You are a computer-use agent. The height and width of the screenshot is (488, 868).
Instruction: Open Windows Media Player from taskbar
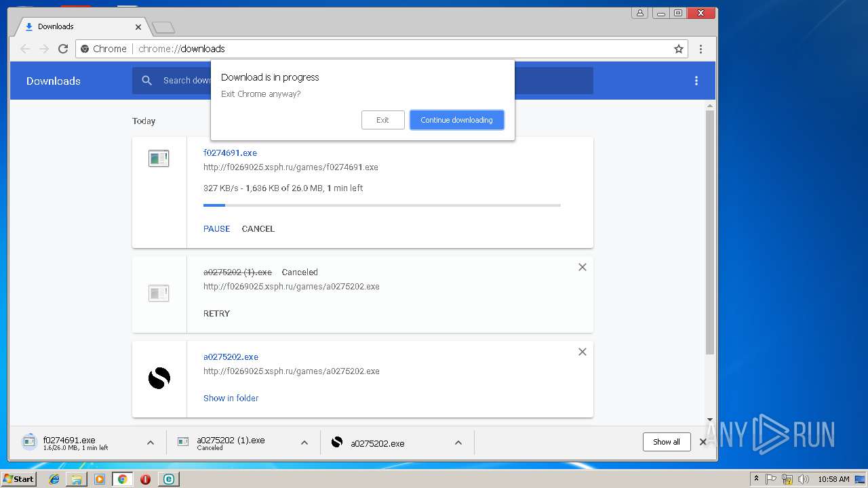100,479
